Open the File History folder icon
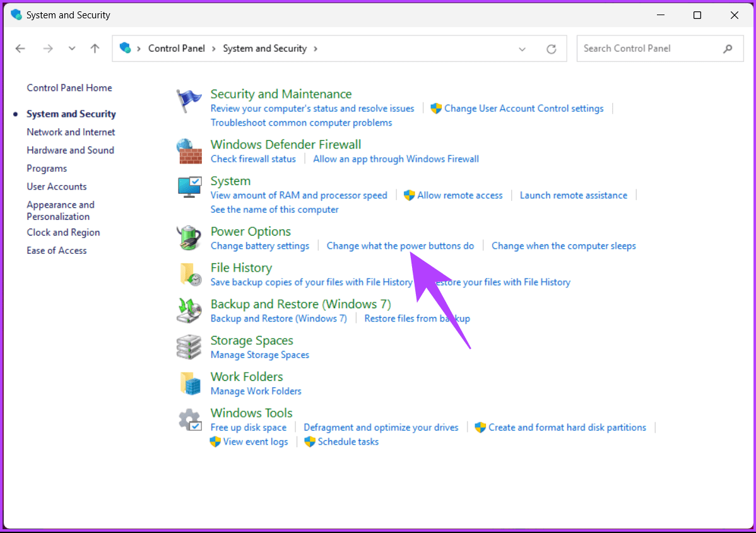756x533 pixels. tap(191, 275)
